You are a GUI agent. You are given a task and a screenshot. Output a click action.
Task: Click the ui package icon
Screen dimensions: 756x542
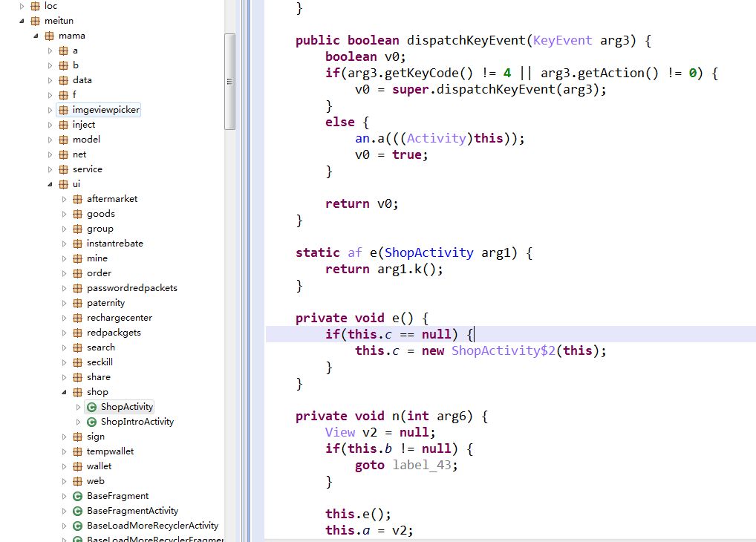click(63, 184)
